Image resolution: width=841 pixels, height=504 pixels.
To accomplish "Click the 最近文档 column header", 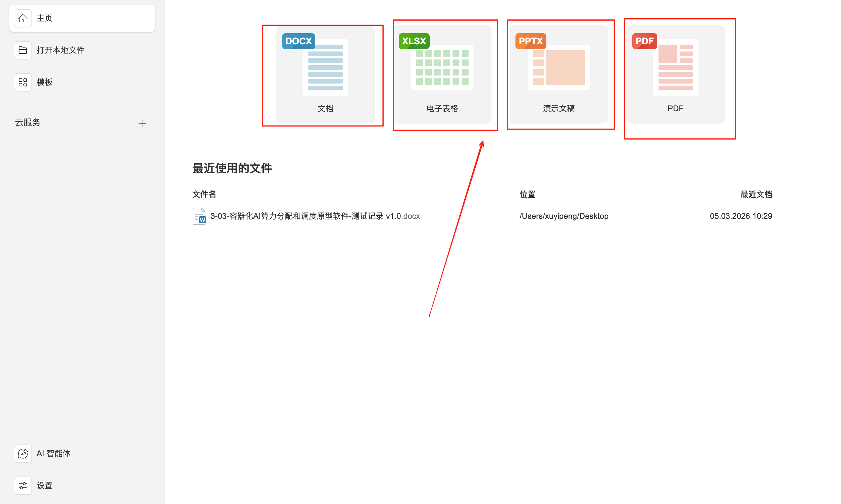I will click(x=756, y=194).
